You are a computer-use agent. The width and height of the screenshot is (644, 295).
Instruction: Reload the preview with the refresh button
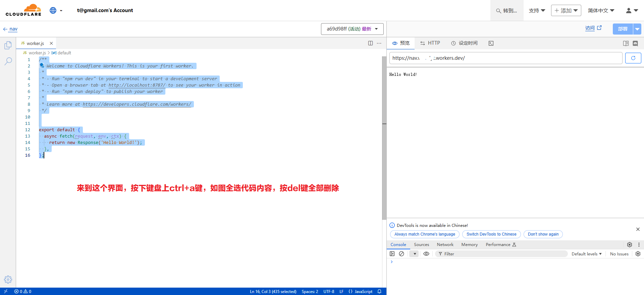633,58
